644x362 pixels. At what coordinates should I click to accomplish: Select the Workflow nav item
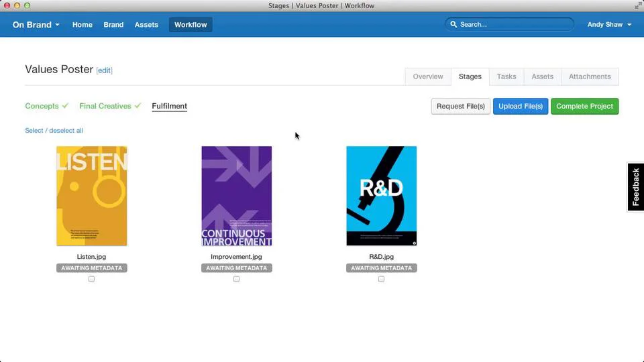coord(191,25)
